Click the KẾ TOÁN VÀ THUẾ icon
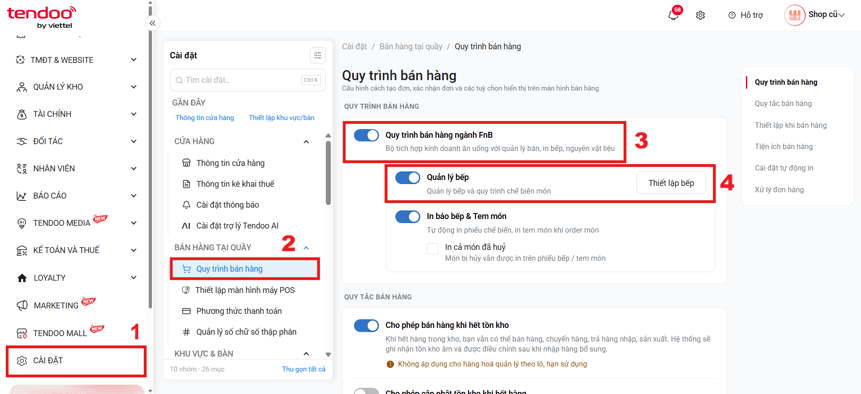The height and width of the screenshot is (394, 861). click(21, 250)
